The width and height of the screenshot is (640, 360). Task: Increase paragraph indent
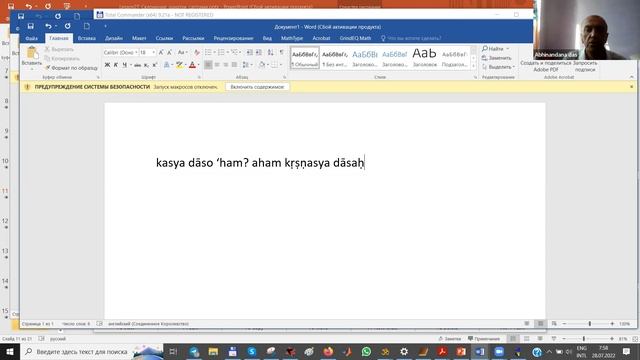[259, 53]
